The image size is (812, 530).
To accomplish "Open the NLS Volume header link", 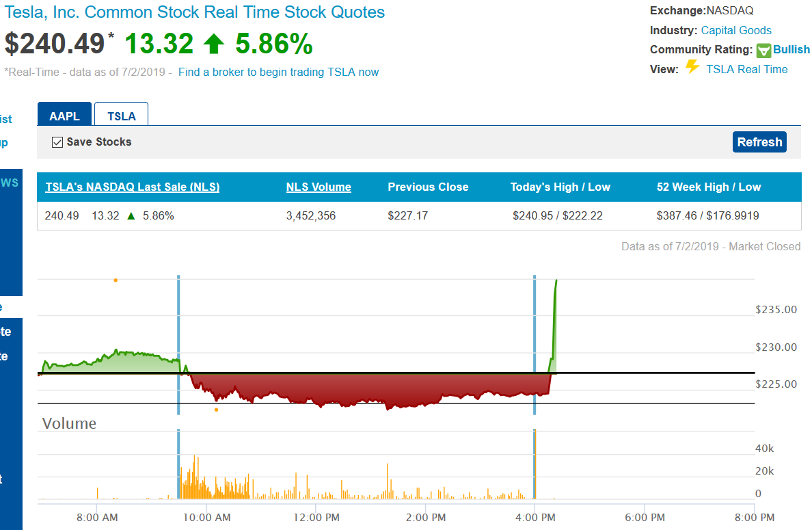I will (x=319, y=187).
